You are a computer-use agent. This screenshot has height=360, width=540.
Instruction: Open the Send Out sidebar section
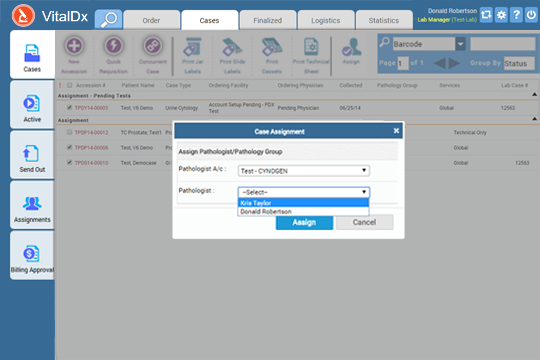(x=32, y=155)
